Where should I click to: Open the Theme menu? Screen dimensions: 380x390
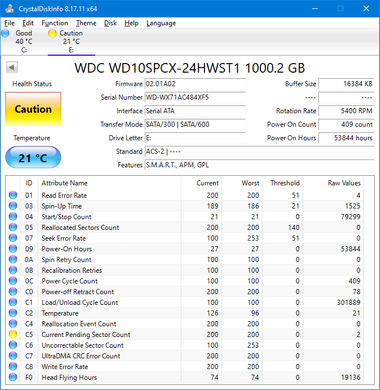86,23
